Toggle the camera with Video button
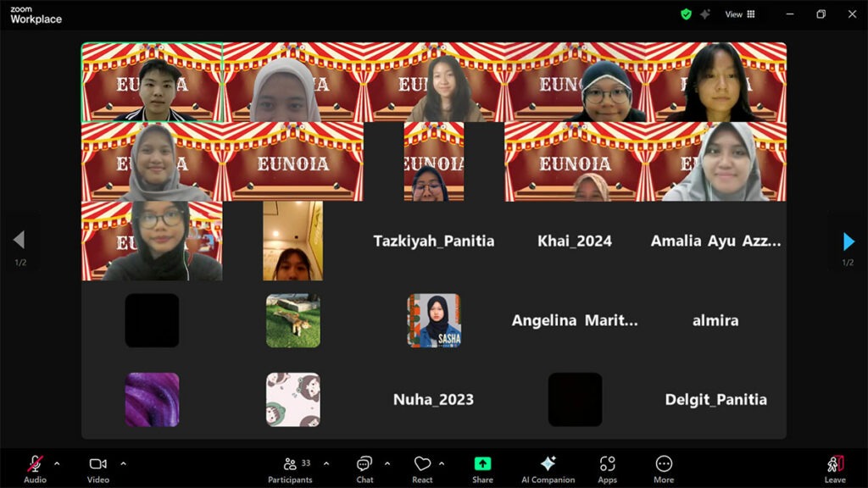This screenshot has height=488, width=868. (x=98, y=467)
